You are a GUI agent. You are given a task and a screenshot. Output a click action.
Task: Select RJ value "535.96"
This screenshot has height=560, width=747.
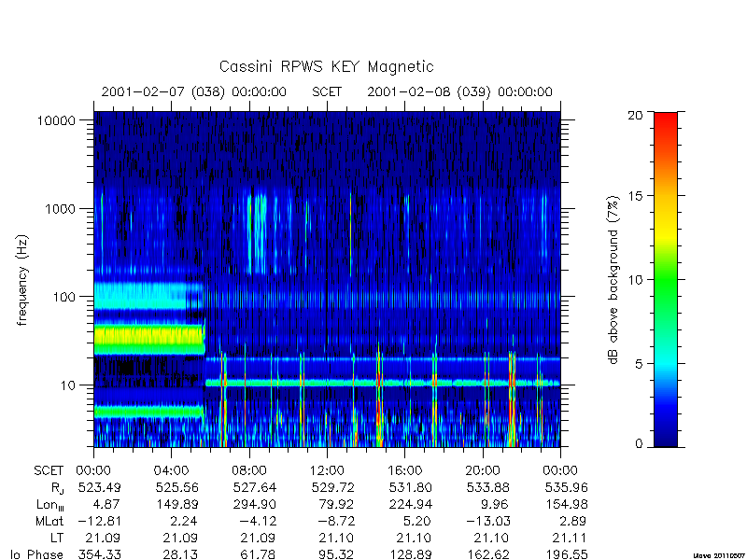click(566, 487)
